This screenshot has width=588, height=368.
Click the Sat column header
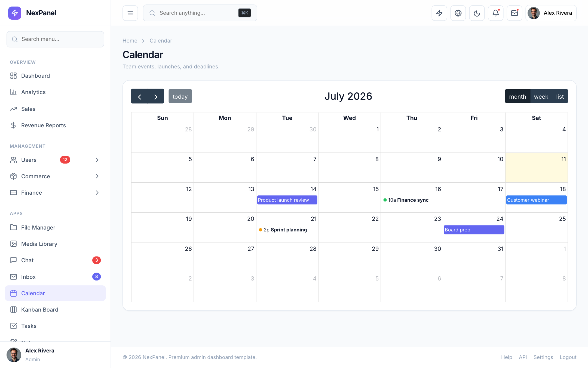point(536,118)
